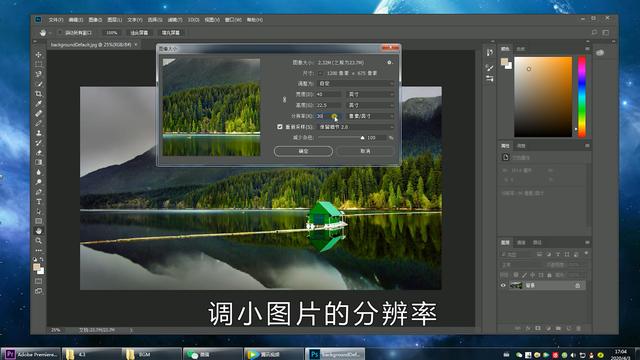Toggle the Resample checkbox

(x=280, y=127)
